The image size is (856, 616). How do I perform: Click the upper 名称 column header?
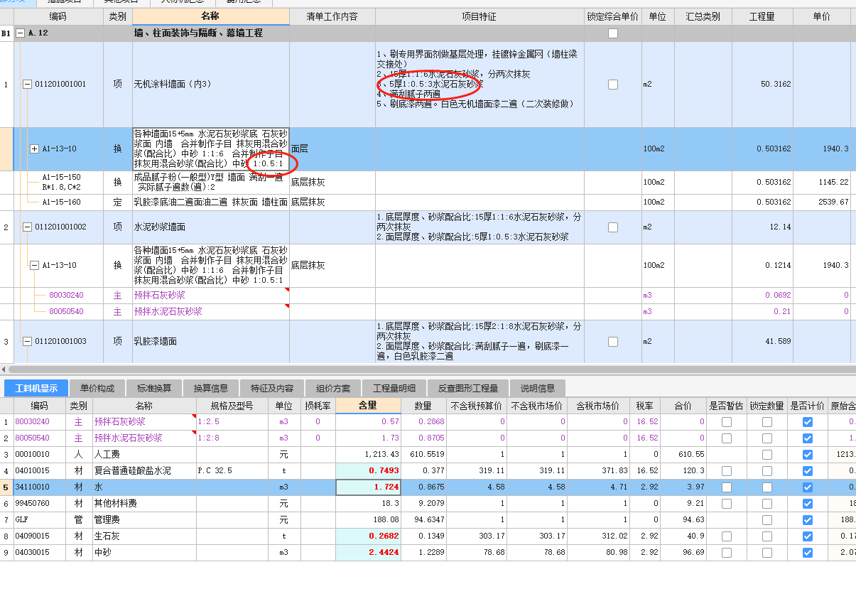pyautogui.click(x=211, y=16)
